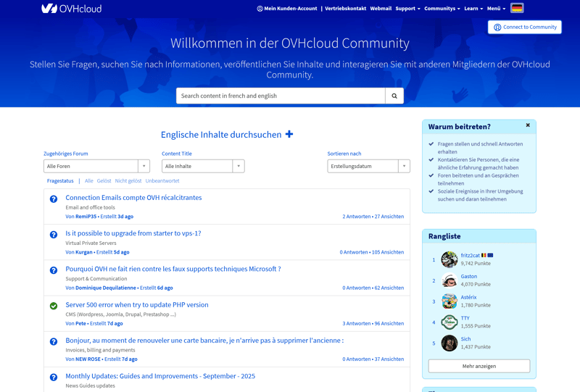Close the Warum beitreten panel
The image size is (580, 392).
point(528,125)
